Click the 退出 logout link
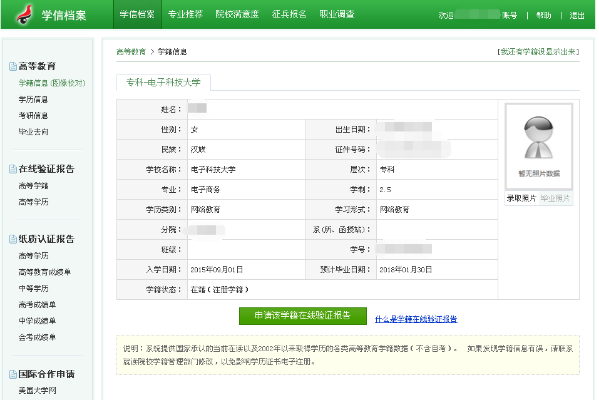Screen dimensions: 599x400 (x=577, y=15)
